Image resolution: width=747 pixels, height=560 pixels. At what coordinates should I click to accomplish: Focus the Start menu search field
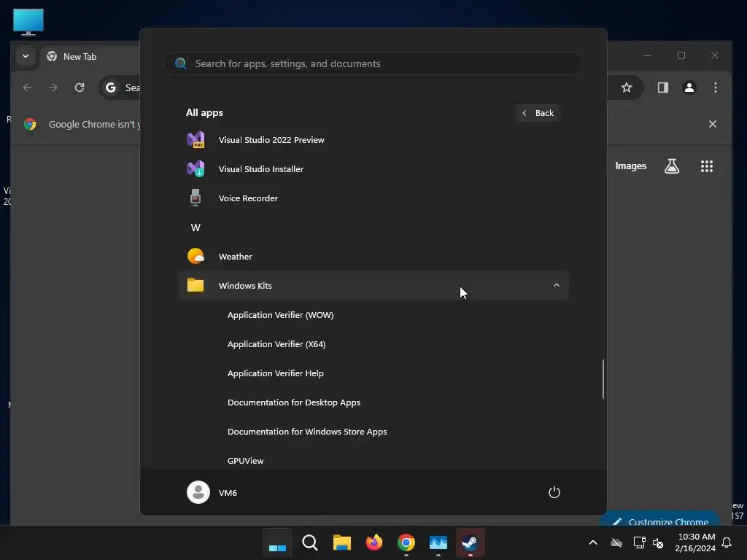coord(373,63)
